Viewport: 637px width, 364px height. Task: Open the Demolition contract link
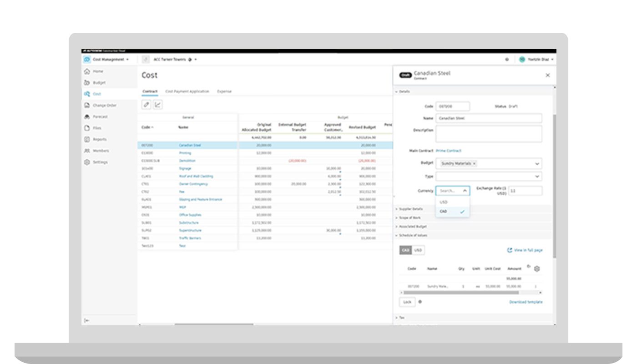tap(187, 161)
